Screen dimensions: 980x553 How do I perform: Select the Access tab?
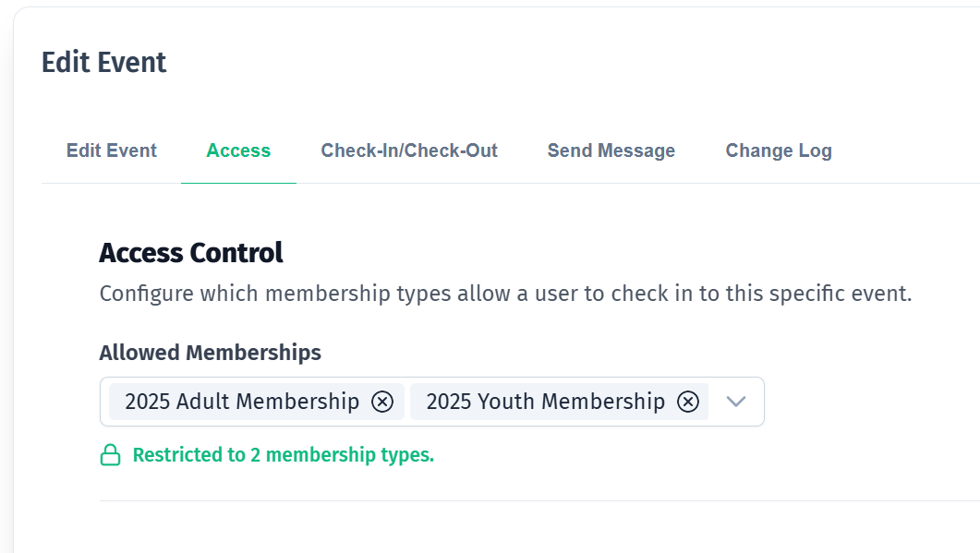(x=238, y=150)
